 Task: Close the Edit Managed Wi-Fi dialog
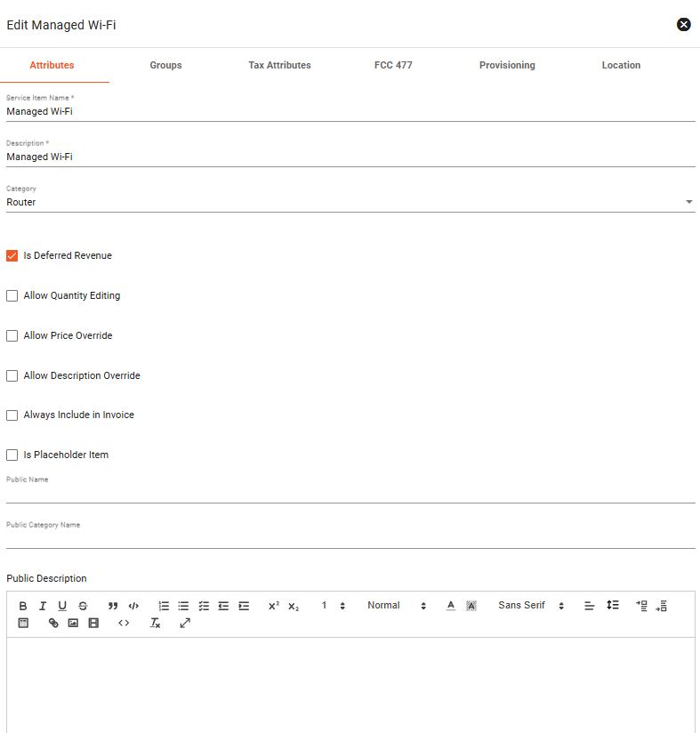(684, 24)
